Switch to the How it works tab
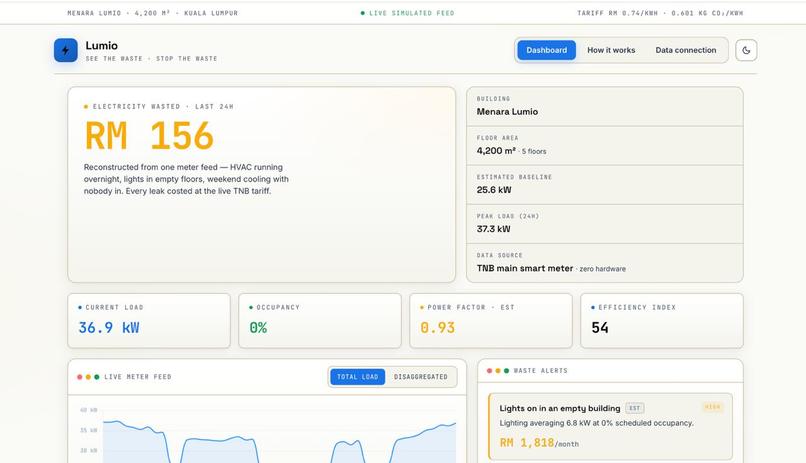 [x=611, y=50]
